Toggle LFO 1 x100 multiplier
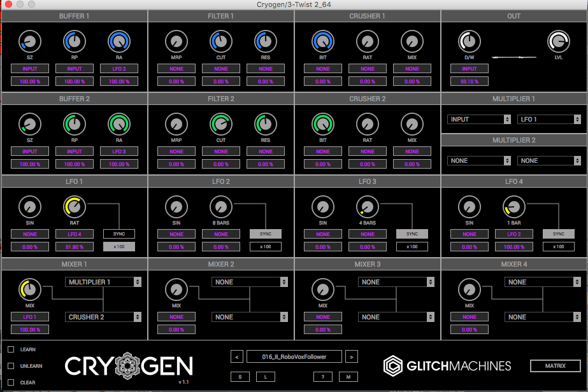The width and height of the screenshot is (588, 392). (119, 247)
